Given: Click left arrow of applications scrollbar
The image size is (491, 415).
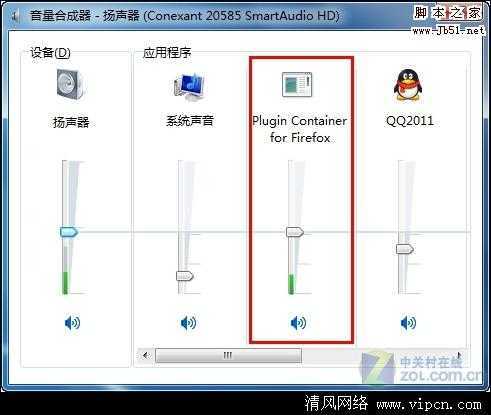Looking at the screenshot, I should coord(146,355).
